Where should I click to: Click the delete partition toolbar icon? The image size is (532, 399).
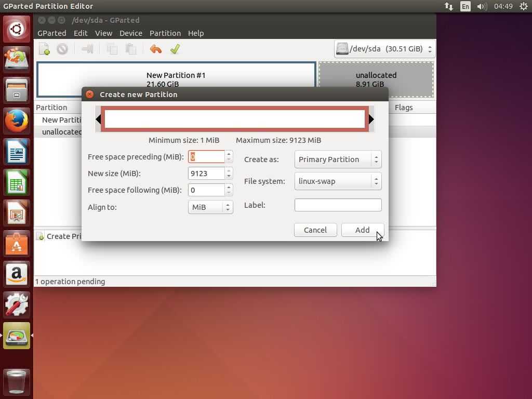click(62, 49)
